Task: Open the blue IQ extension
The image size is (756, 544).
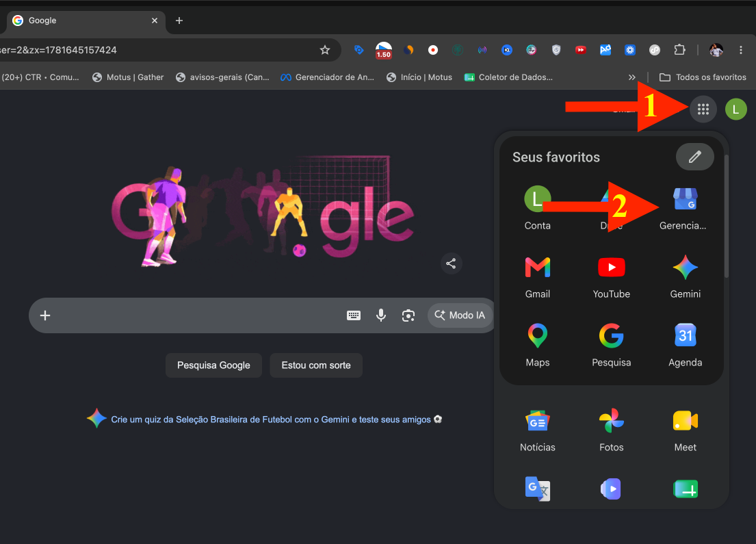Action: coord(506,50)
